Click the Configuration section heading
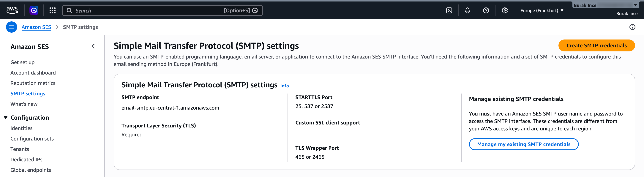644x177 pixels. pyautogui.click(x=30, y=118)
